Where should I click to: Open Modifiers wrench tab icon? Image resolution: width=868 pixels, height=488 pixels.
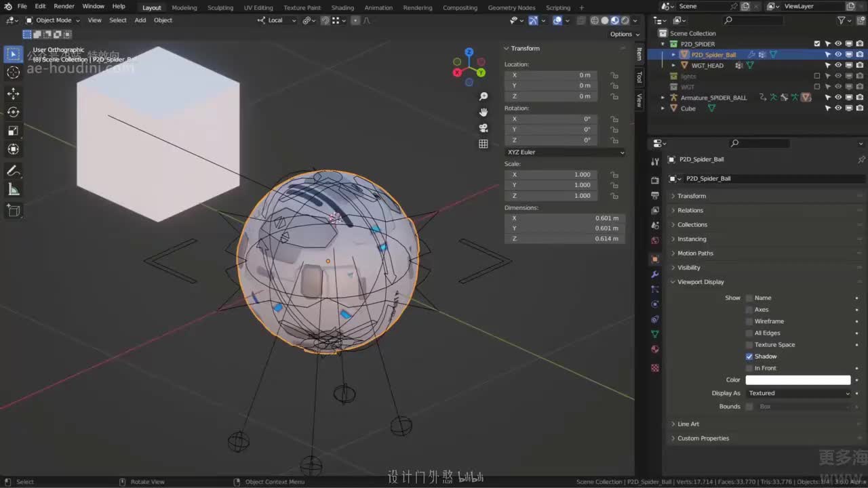tap(655, 274)
